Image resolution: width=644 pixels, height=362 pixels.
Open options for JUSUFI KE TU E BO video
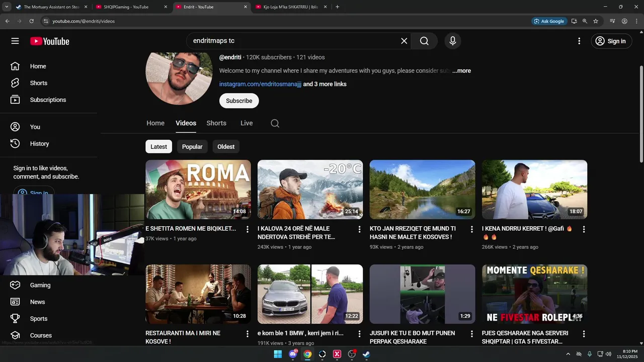point(471,334)
